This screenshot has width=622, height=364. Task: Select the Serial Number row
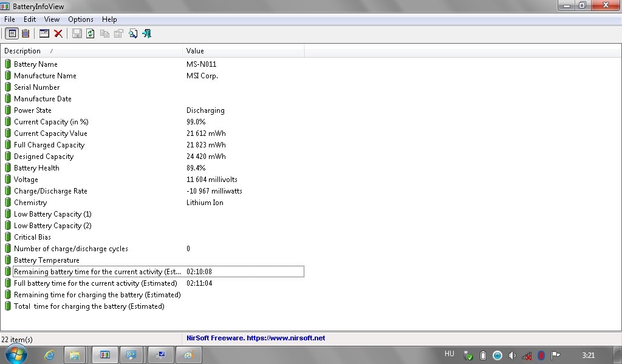pos(152,87)
